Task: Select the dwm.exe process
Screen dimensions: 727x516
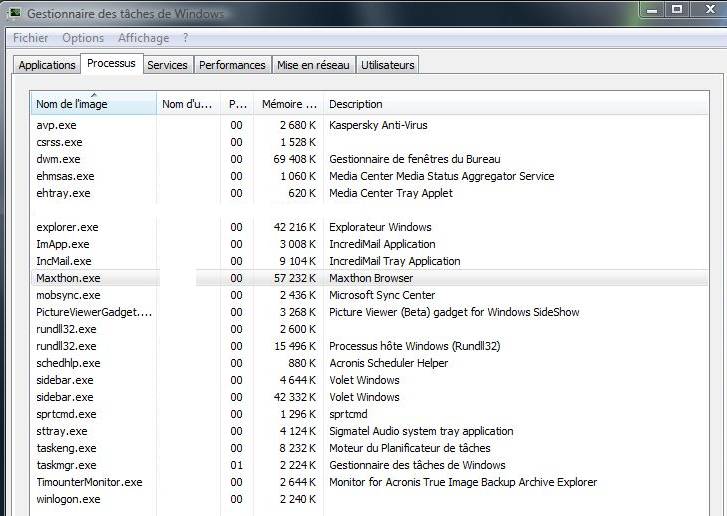Action: 370,159
